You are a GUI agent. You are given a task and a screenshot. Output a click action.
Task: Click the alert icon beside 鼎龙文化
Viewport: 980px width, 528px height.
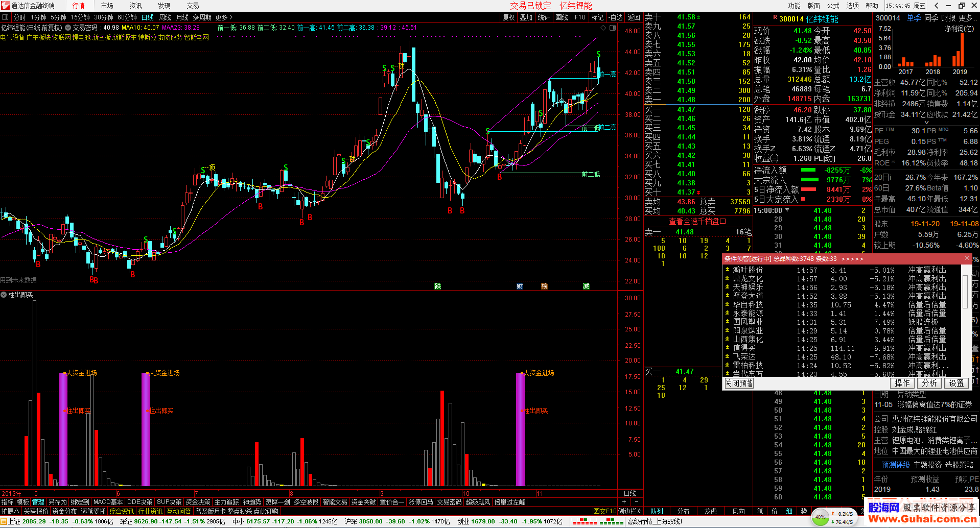[x=728, y=278]
